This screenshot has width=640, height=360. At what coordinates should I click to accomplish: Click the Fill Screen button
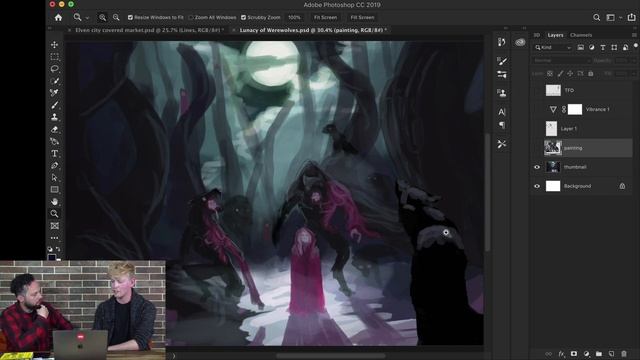(x=362, y=18)
